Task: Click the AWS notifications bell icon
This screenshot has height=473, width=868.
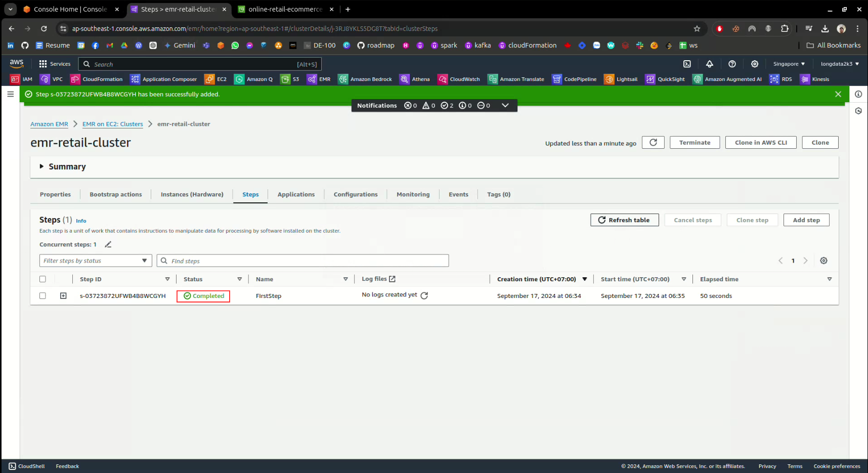Action: coord(709,64)
